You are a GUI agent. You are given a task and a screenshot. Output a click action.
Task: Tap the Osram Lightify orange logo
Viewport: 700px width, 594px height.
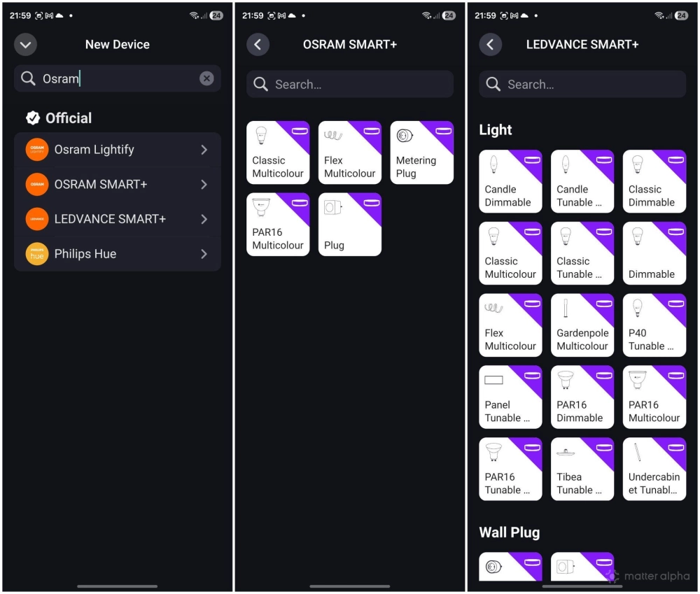[x=37, y=150]
